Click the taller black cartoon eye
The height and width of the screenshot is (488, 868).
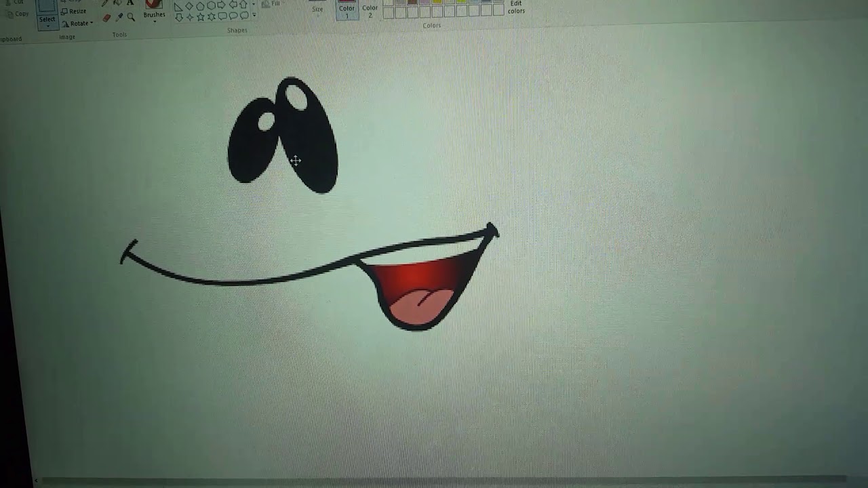pos(307,136)
